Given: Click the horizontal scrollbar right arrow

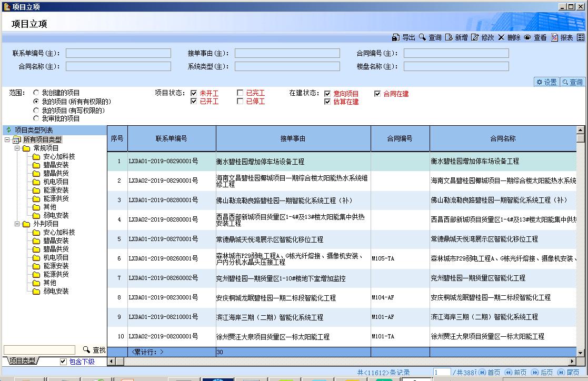Looking at the screenshot, I should (x=573, y=362).
